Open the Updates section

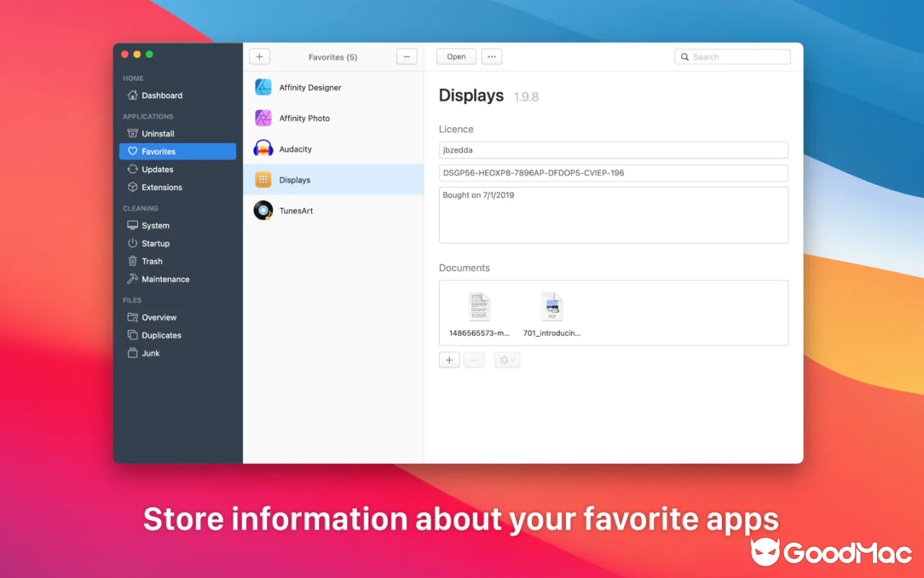157,169
